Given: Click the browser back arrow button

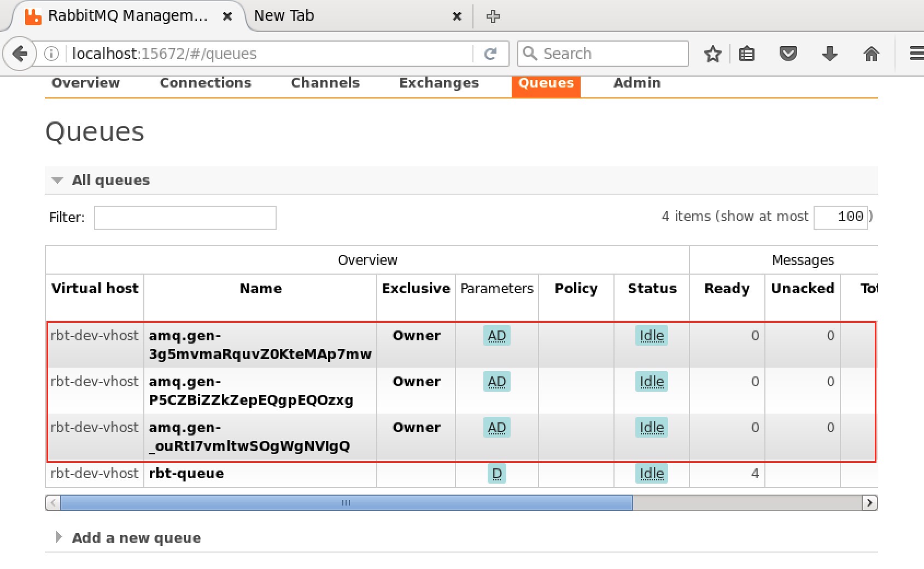Looking at the screenshot, I should 20,54.
